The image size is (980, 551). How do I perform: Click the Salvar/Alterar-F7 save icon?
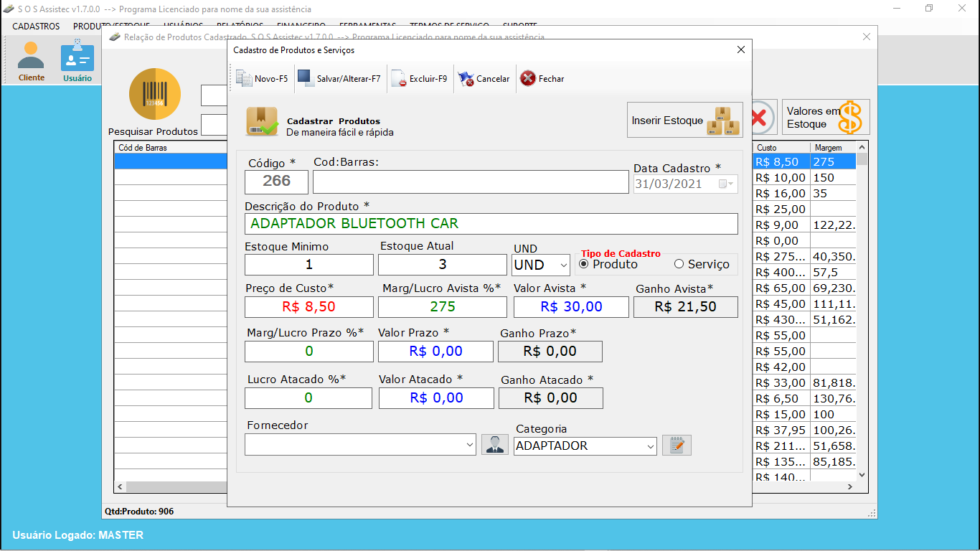[x=305, y=79]
